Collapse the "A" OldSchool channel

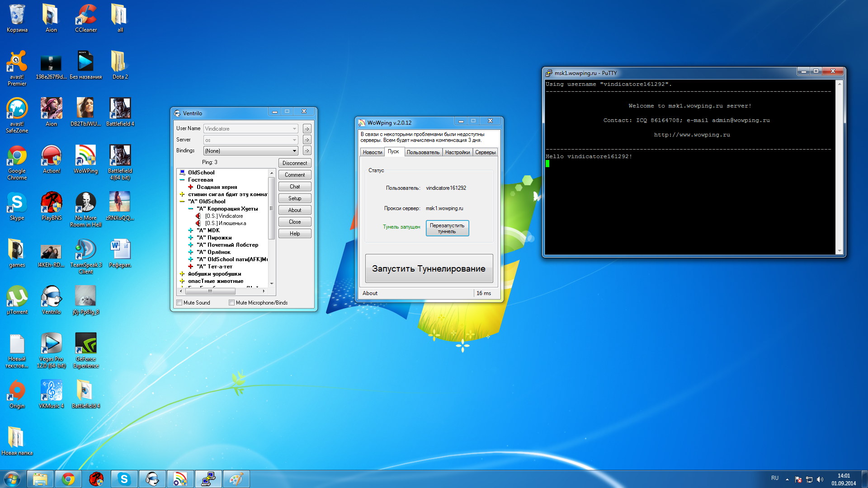click(182, 202)
